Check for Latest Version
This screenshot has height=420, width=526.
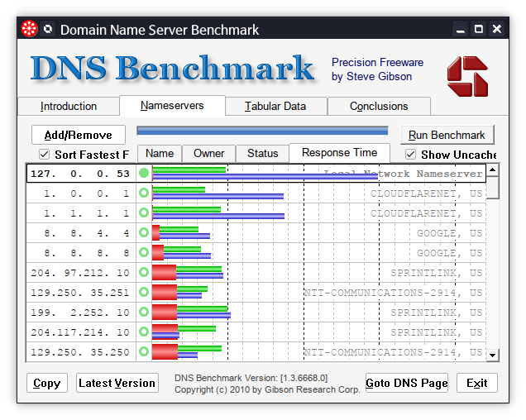click(117, 383)
